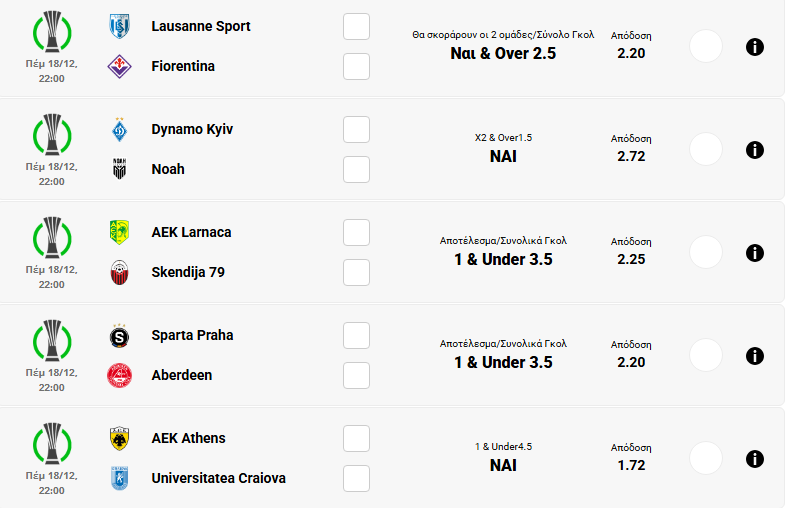Tick the checkbox next to Lausanne Sport
This screenshot has height=508, width=785.
coord(356,27)
